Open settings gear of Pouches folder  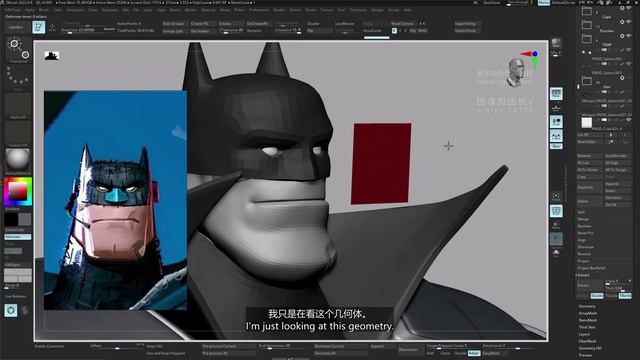click(x=622, y=22)
